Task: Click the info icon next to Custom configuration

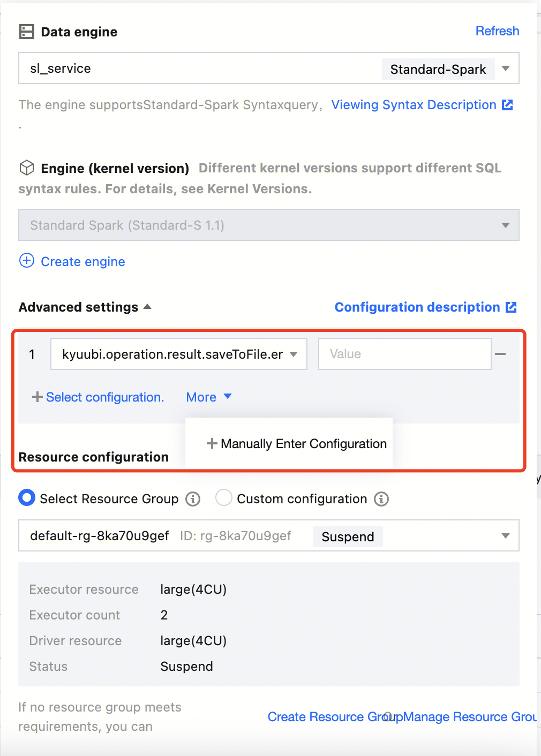Action: (x=381, y=499)
